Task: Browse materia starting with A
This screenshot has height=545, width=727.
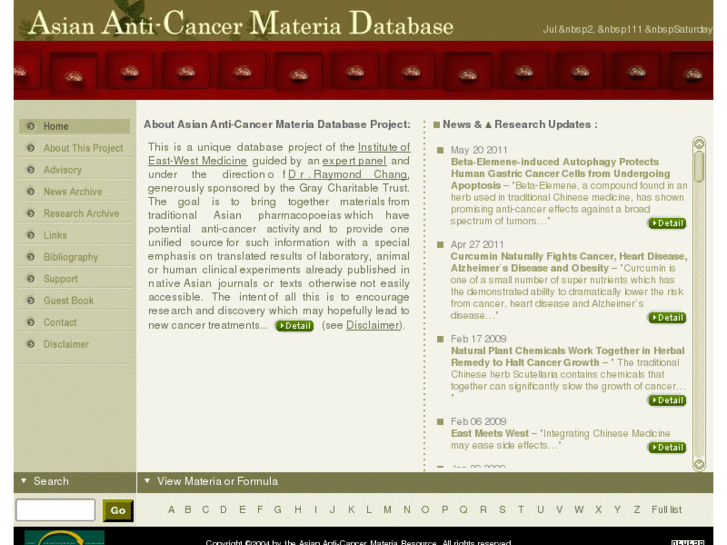Action: pos(172,510)
